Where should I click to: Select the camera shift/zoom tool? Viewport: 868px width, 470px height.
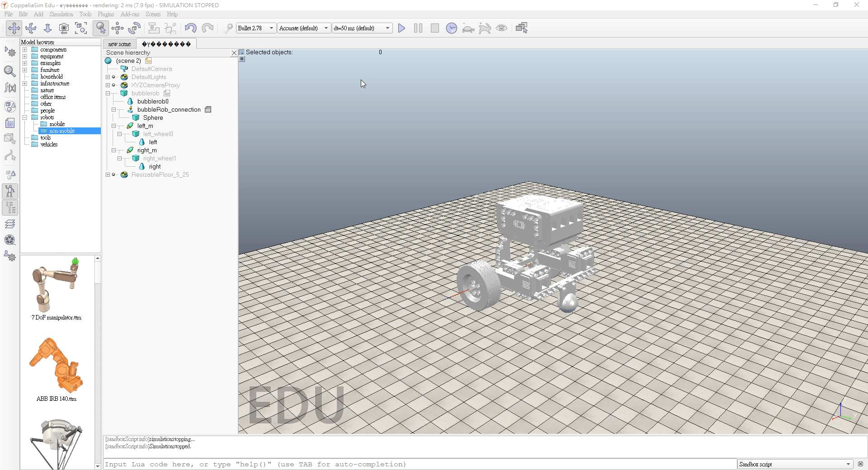[x=47, y=28]
